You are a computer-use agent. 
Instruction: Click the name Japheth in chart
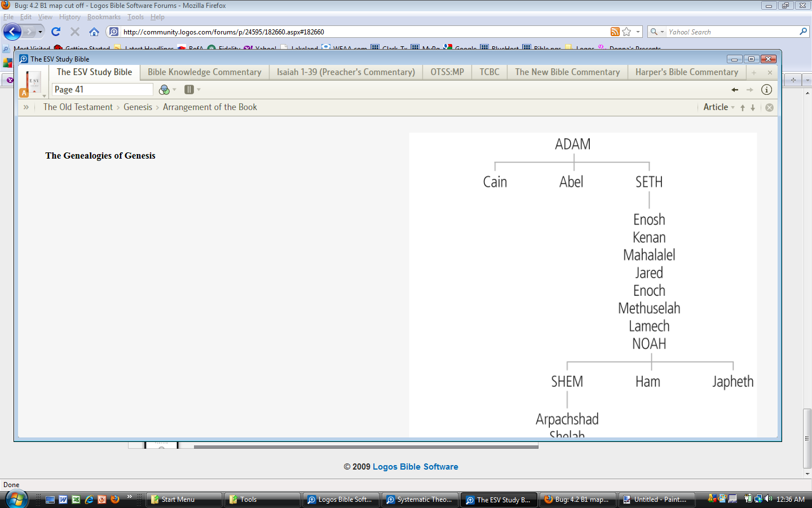732,382
